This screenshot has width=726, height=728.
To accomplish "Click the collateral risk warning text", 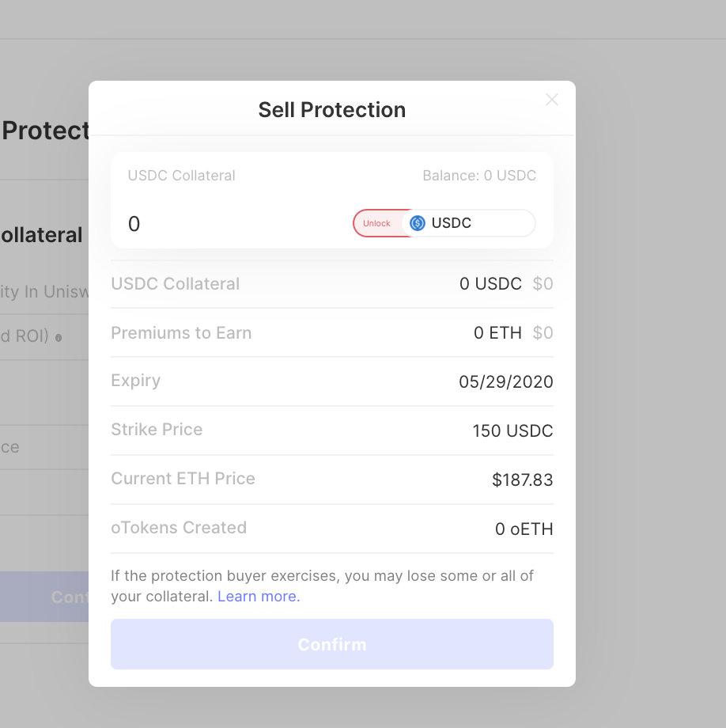I will coord(322,576).
